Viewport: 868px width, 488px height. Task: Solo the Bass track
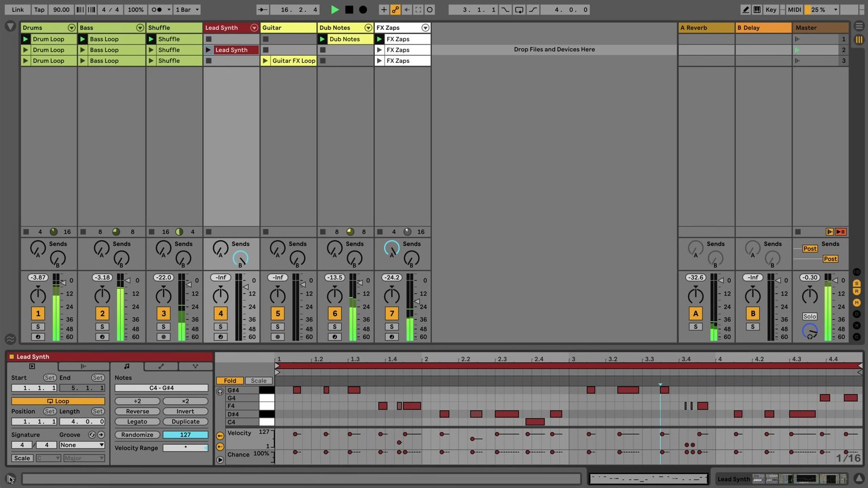click(102, 326)
